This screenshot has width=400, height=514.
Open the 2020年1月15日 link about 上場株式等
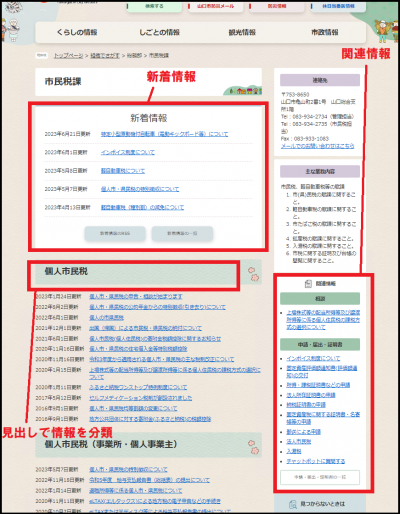click(175, 373)
